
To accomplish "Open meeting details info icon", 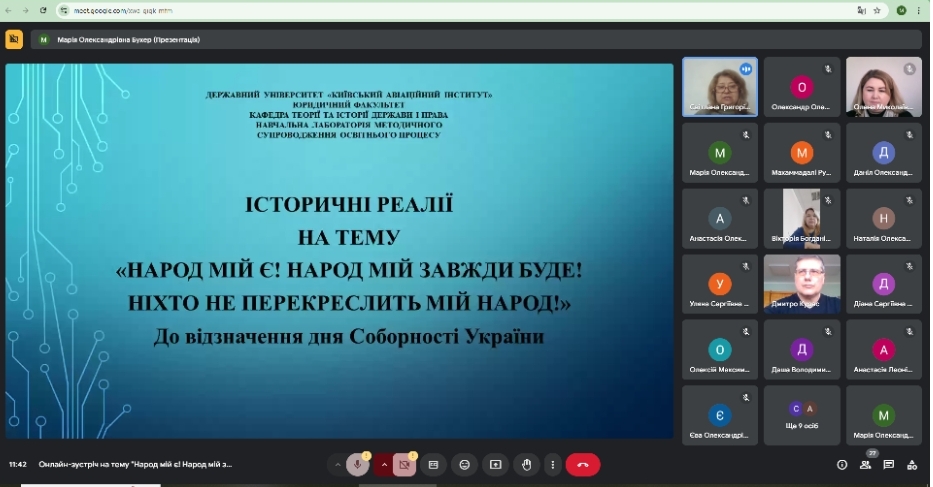I will point(842,465).
